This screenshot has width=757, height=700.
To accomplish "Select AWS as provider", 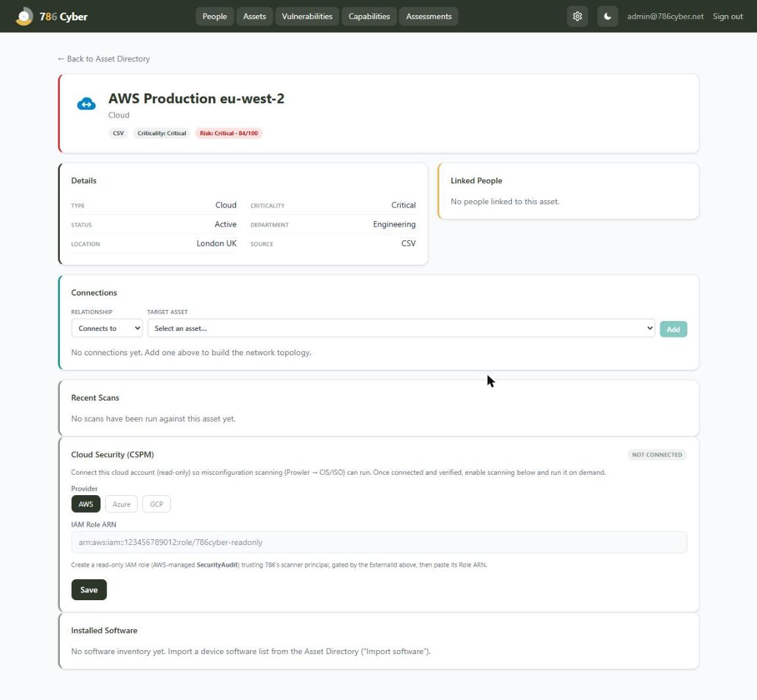I will click(x=86, y=504).
